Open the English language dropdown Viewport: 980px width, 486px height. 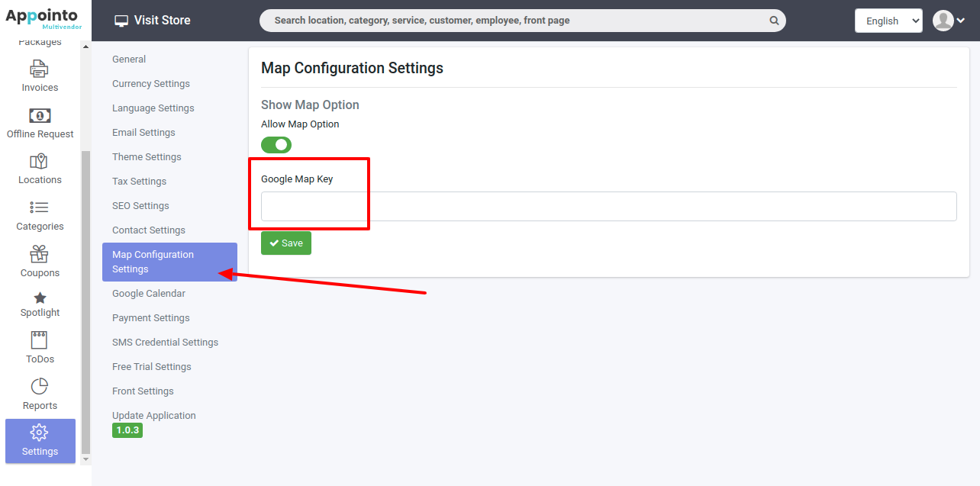tap(888, 21)
